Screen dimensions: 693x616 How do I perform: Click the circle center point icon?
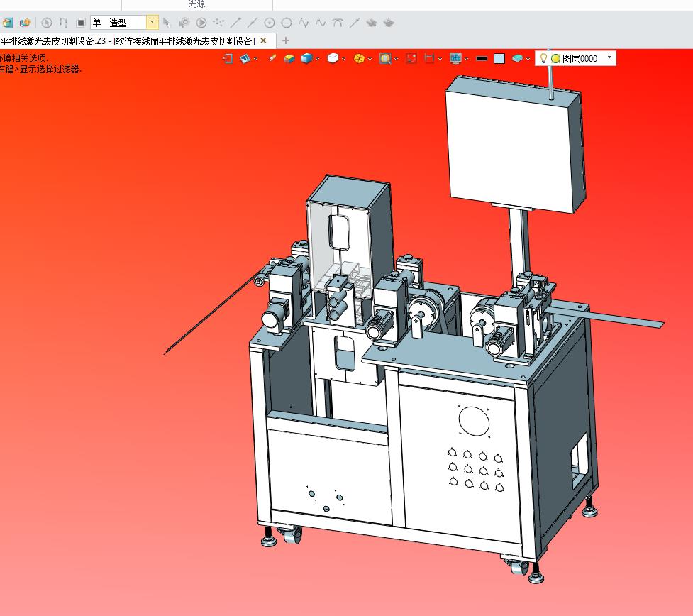(x=269, y=23)
